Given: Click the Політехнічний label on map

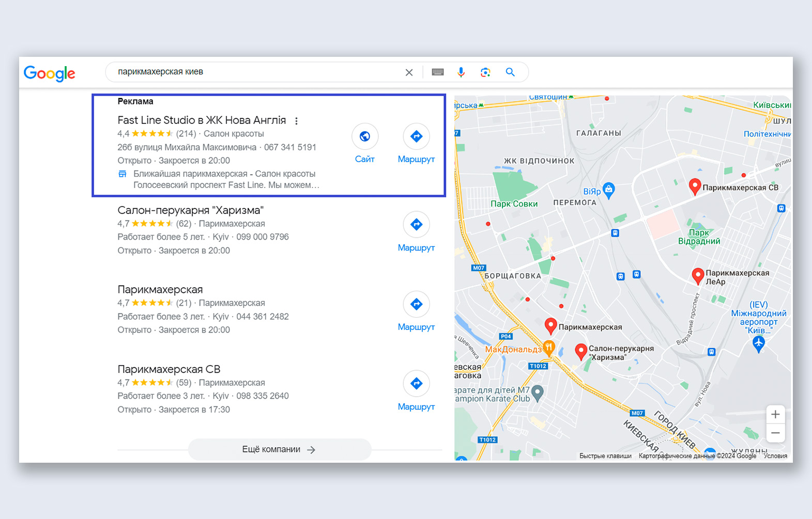Looking at the screenshot, I should 767,134.
